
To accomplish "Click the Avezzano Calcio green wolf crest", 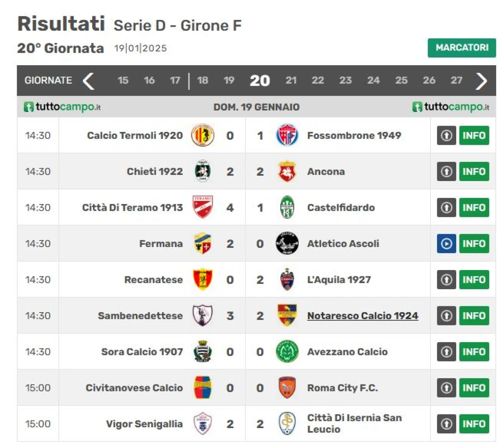I will (287, 352).
